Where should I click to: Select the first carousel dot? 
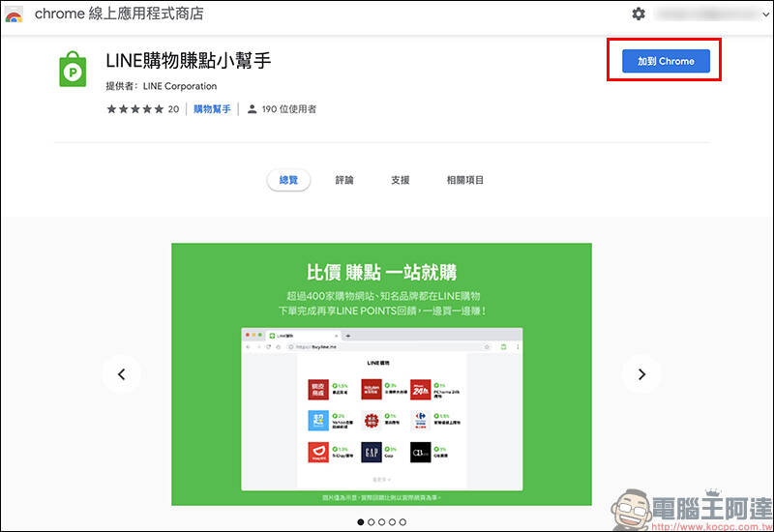(360, 521)
